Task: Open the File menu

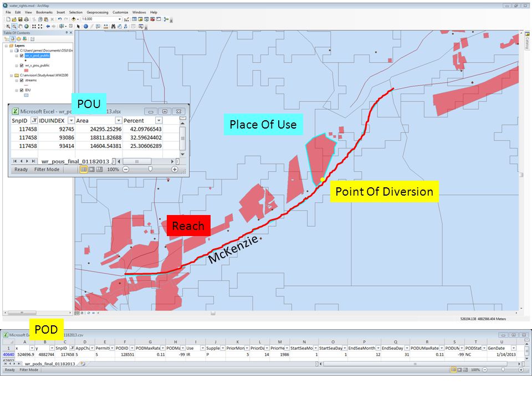Action: (8, 12)
